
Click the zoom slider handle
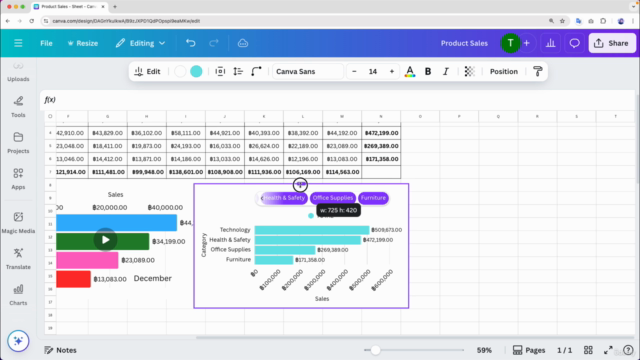(x=375, y=350)
